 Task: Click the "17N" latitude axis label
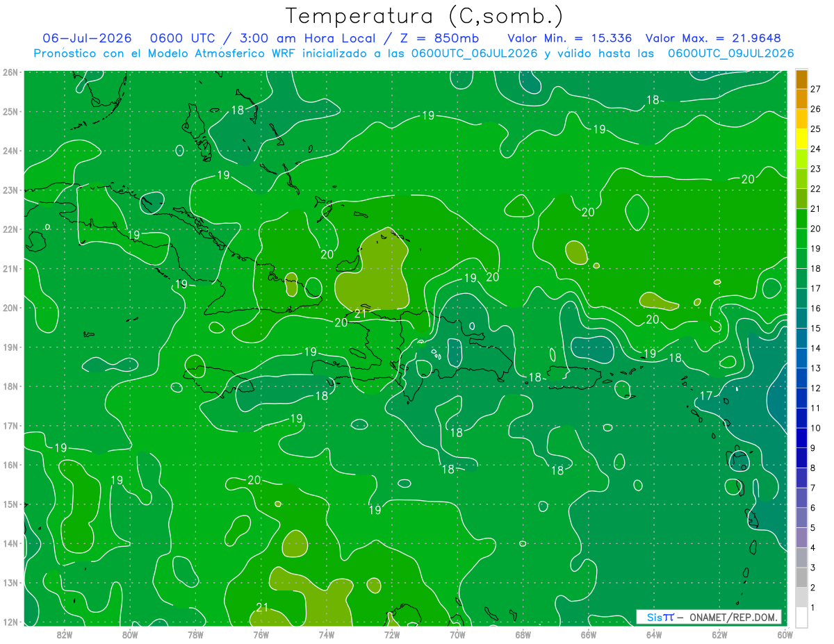click(10, 426)
